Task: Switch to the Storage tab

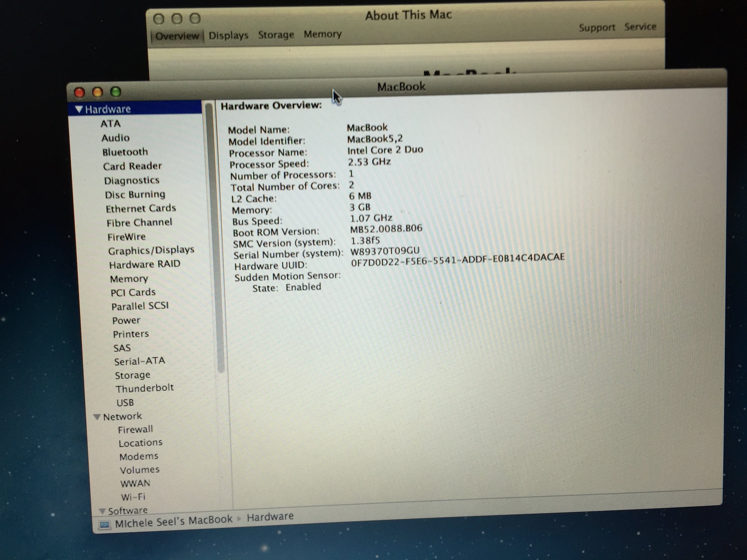Action: (x=276, y=35)
